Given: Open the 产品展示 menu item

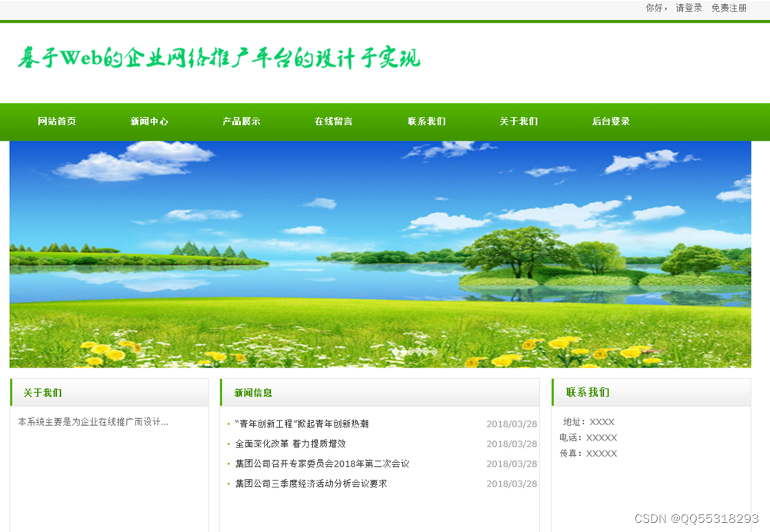Looking at the screenshot, I should tap(241, 121).
